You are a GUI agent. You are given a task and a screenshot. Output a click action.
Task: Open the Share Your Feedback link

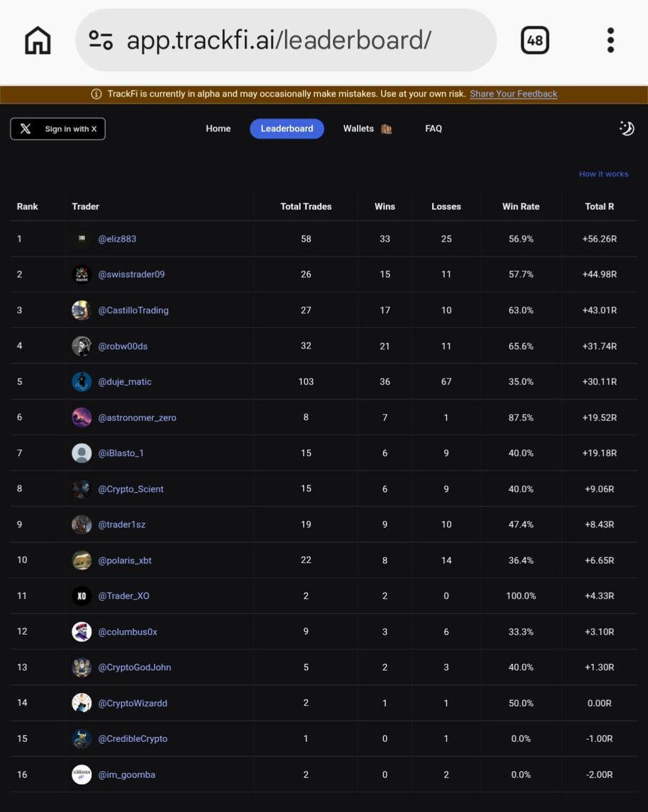(513, 93)
